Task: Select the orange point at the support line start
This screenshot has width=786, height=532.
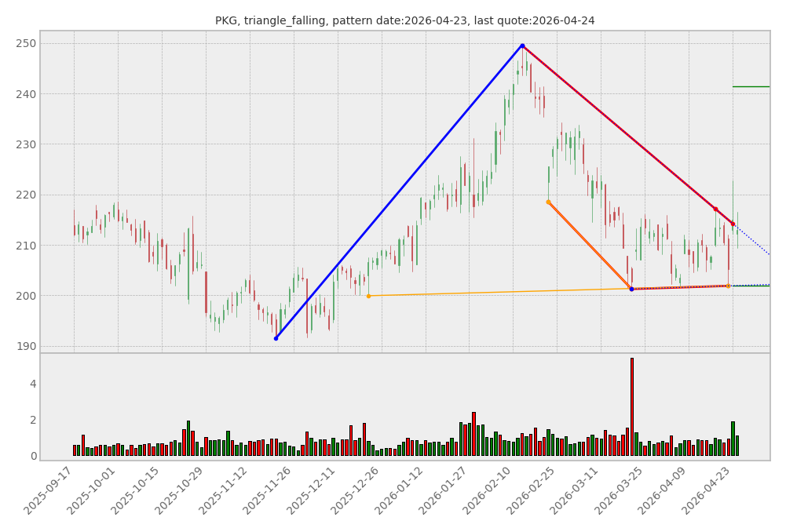Action: click(368, 296)
